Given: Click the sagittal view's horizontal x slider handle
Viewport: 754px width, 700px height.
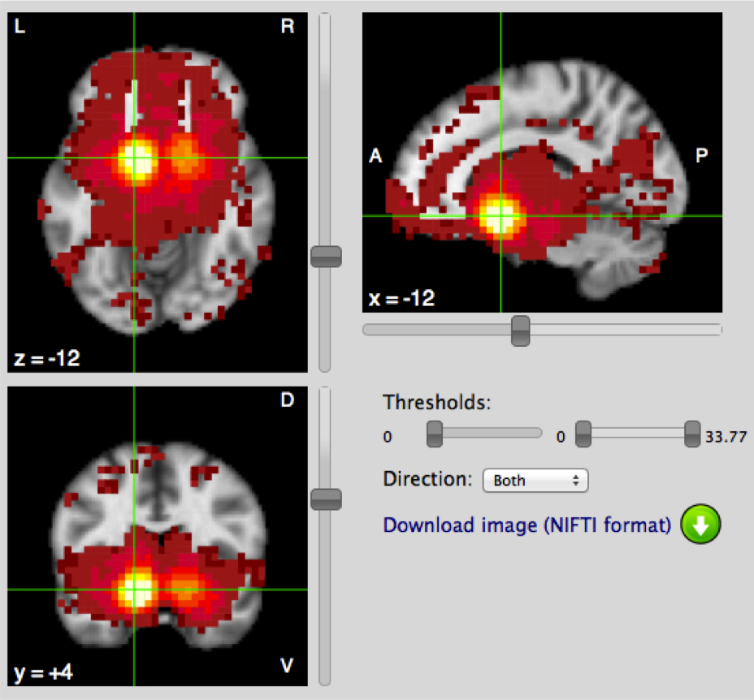Looking at the screenshot, I should point(520,330).
